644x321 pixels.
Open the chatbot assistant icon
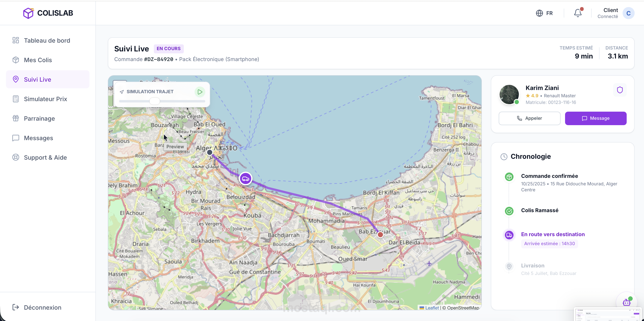click(626, 302)
